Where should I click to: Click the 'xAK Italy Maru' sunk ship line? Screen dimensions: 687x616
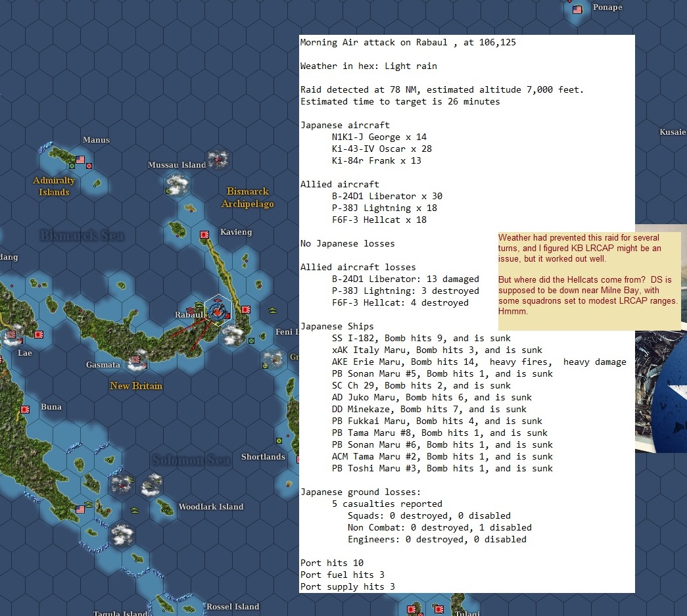click(x=437, y=350)
